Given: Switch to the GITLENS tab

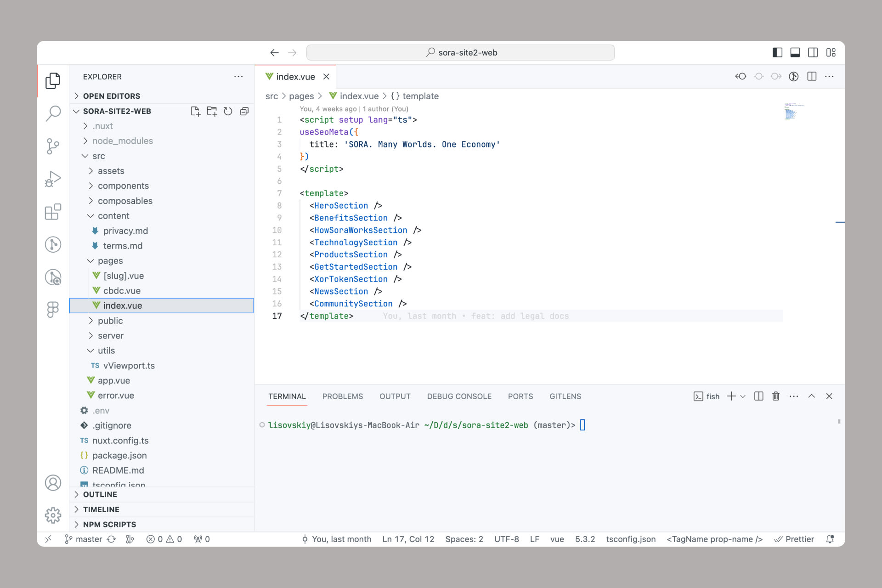Looking at the screenshot, I should [565, 396].
